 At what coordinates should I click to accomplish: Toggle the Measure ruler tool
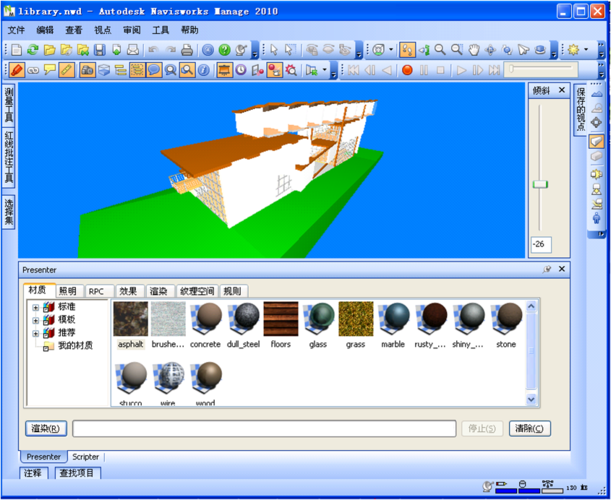pos(67,70)
